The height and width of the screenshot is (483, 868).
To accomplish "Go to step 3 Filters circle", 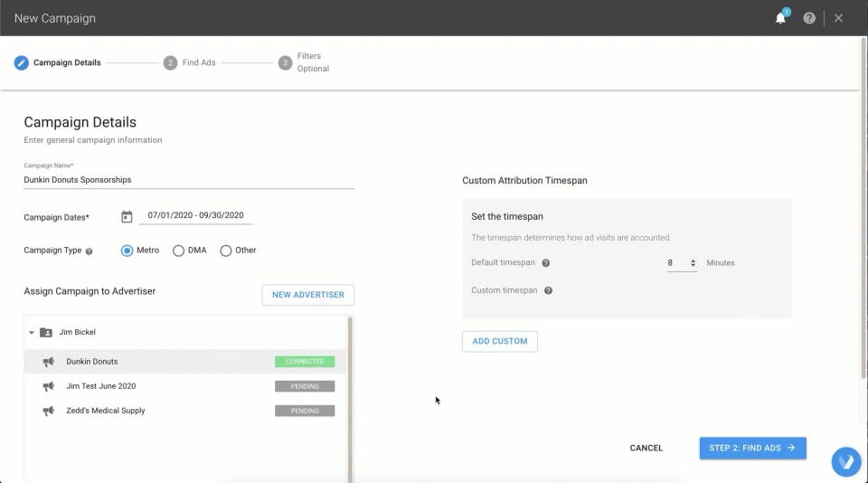I will pos(285,62).
